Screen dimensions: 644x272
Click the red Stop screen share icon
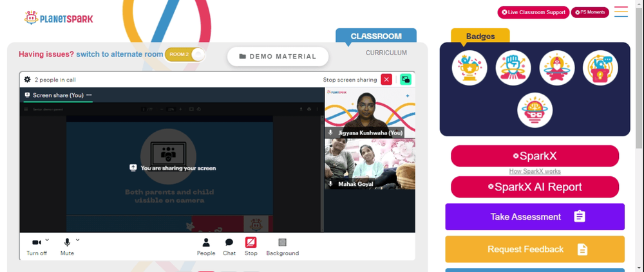coord(251,242)
